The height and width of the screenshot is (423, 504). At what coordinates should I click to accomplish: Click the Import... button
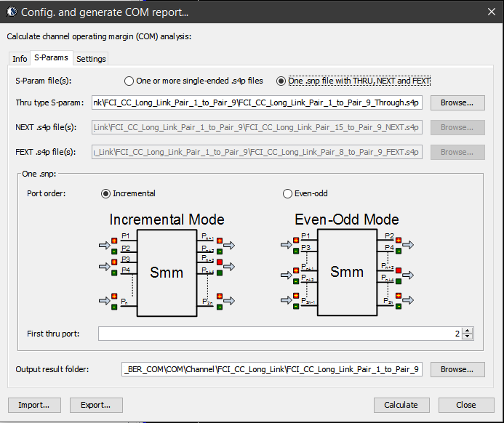point(34,405)
